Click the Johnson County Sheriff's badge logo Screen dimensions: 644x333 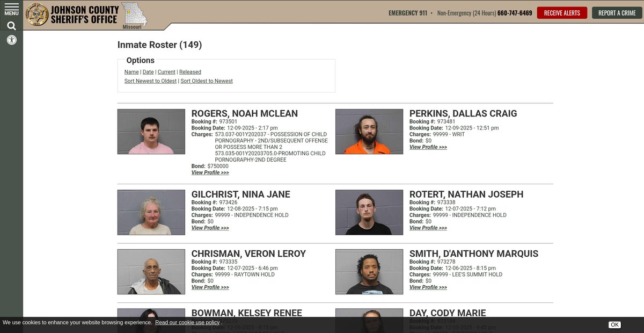[x=37, y=15]
